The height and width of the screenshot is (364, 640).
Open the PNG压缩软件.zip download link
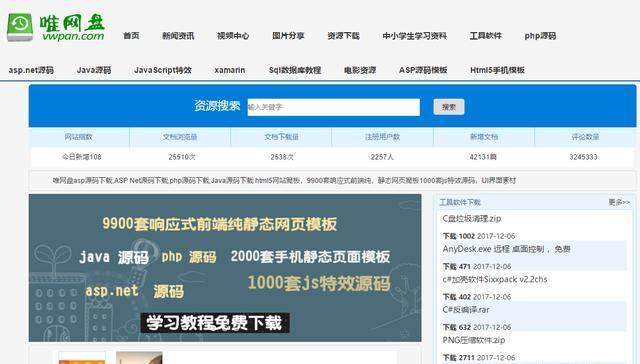(x=473, y=340)
